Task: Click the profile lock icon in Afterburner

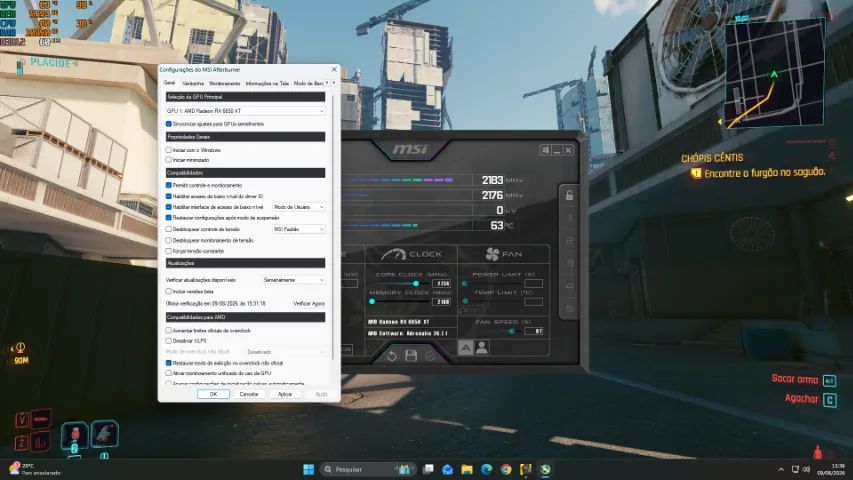Action: [x=569, y=195]
